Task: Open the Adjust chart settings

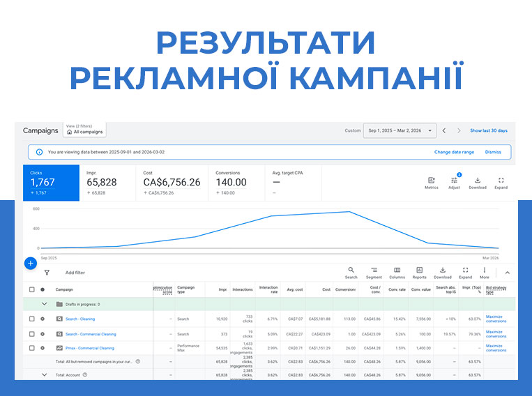Action: pyautogui.click(x=454, y=183)
